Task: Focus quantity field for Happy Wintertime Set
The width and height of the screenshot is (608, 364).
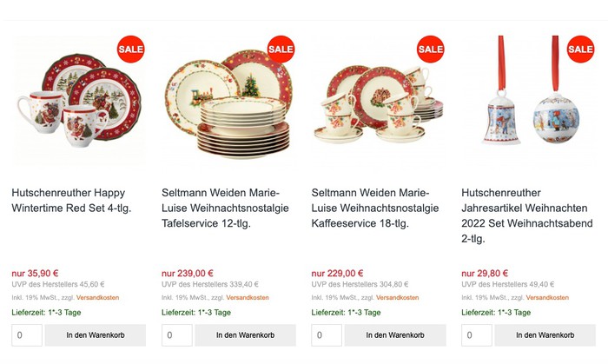Action: point(27,335)
